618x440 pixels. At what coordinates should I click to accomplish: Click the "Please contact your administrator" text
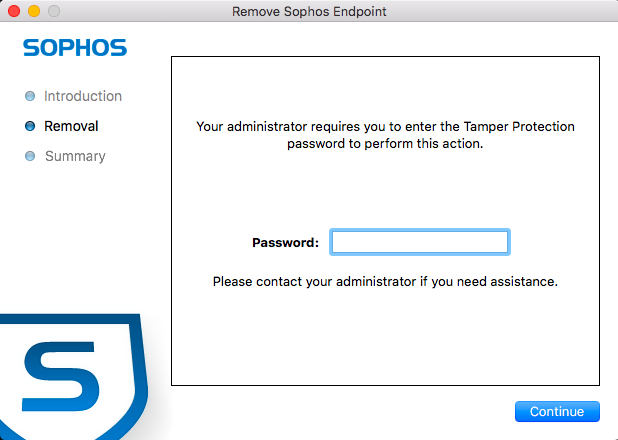point(385,282)
